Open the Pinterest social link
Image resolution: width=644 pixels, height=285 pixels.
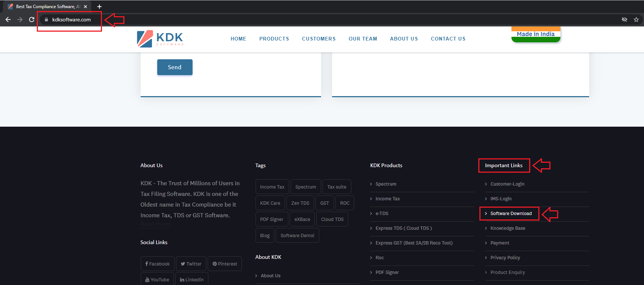[225, 264]
